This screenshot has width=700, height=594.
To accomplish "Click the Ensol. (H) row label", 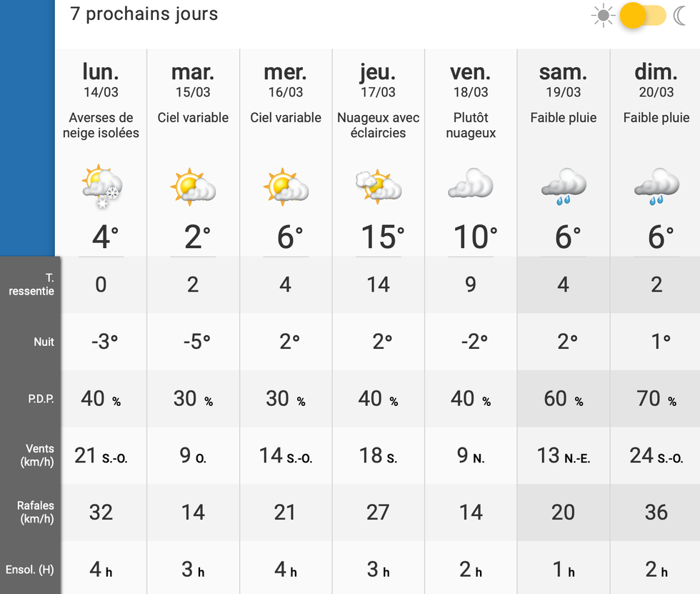I will [x=30, y=570].
